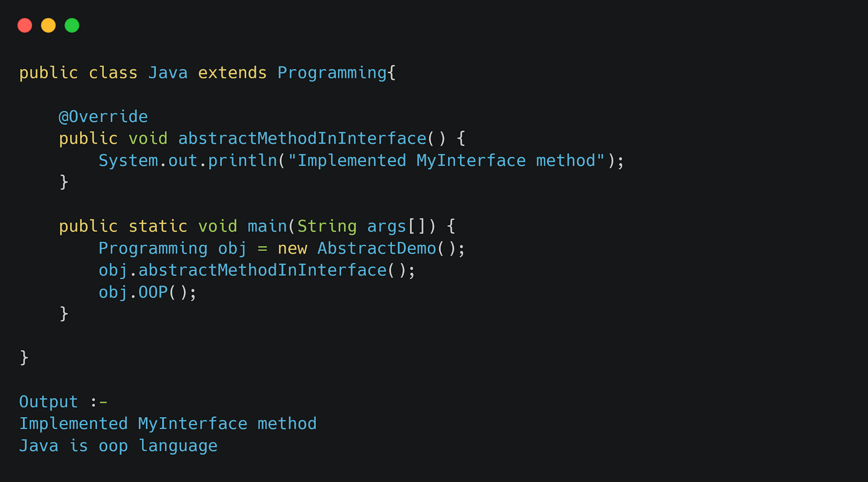Click the @Override annotation
868x482 pixels.
tap(103, 116)
